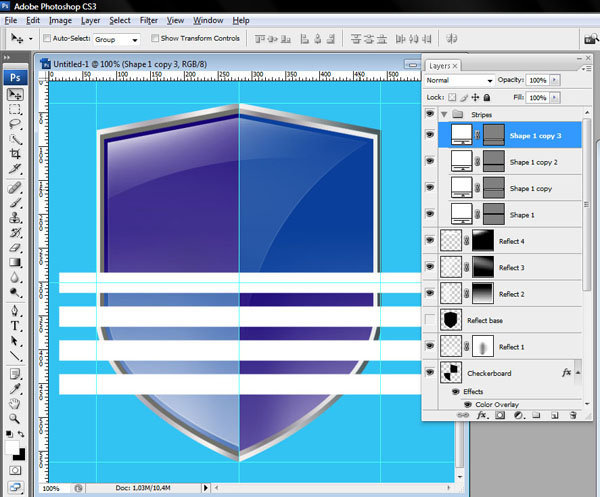Select the Gradient tool
Image resolution: width=600 pixels, height=497 pixels.
[x=15, y=262]
